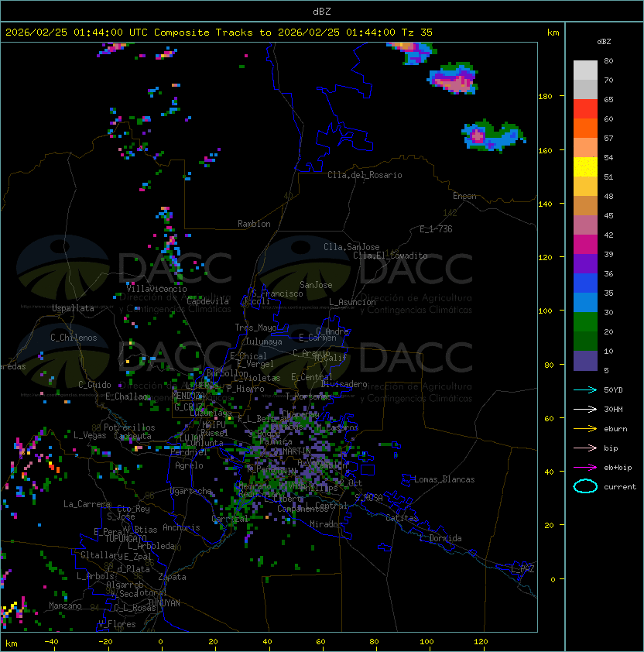Click the cyan 50YD track arrow in legend
Viewport: 644px width, 652px height.
click(585, 389)
